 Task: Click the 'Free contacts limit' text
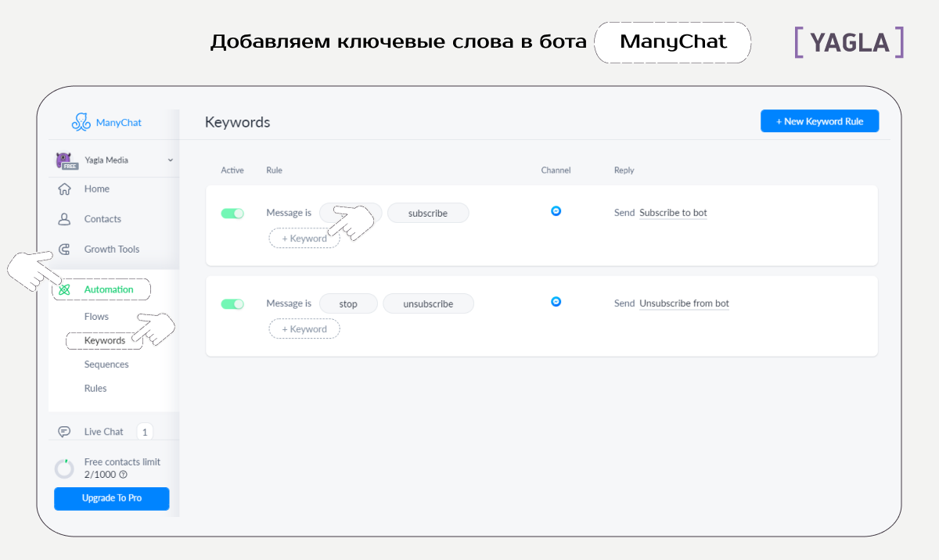122,462
